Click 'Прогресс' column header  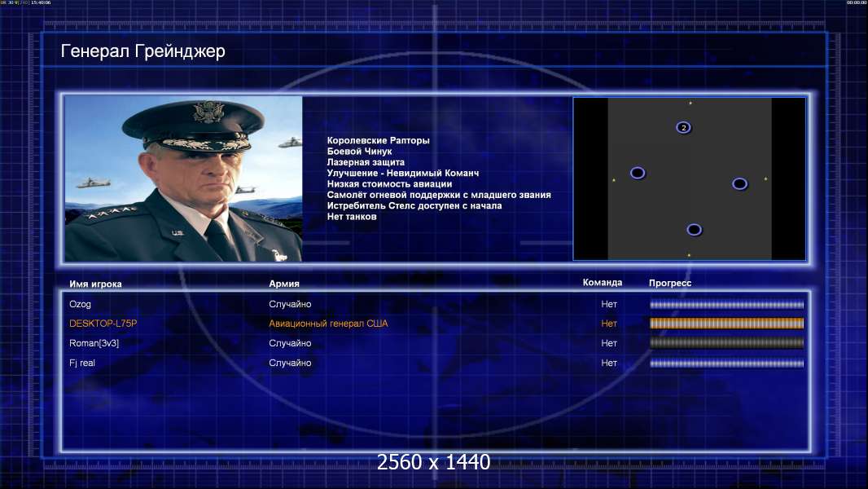tap(670, 283)
